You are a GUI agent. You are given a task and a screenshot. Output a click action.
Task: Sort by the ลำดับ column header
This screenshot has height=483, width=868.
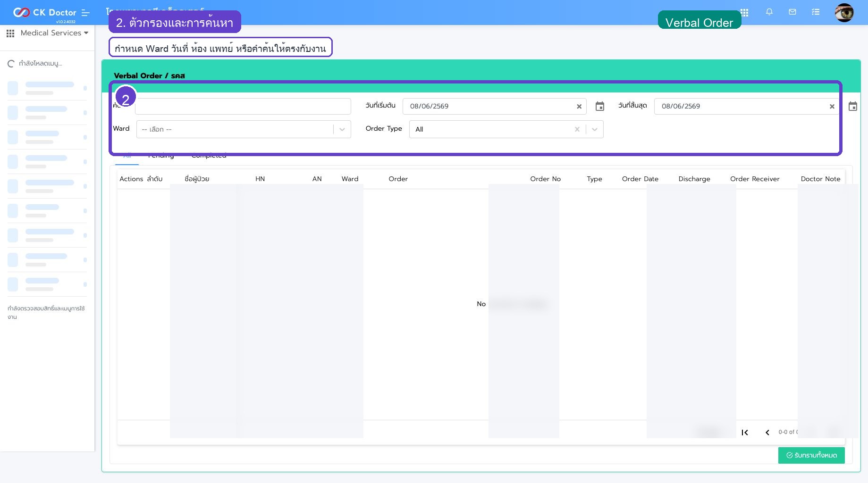click(154, 179)
